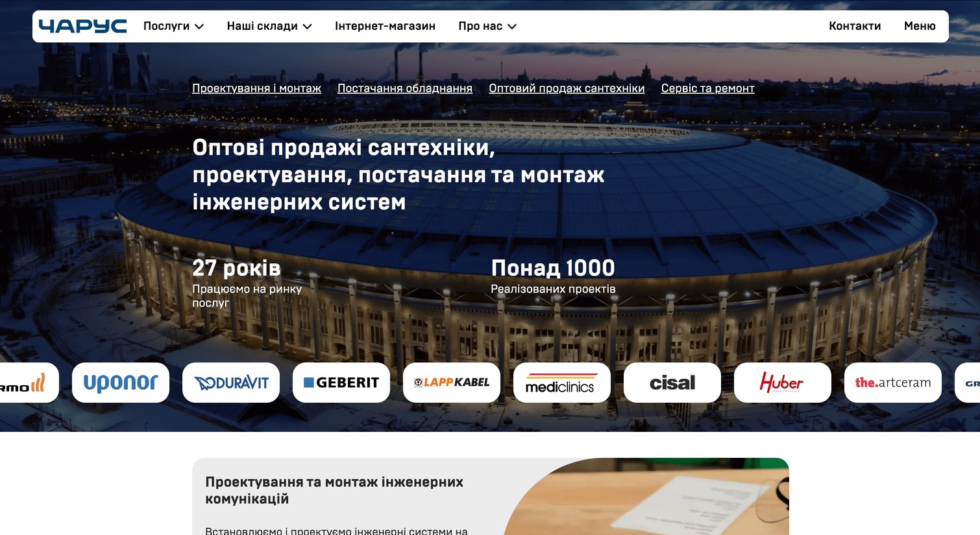Viewport: 980px width, 535px height.
Task: Select the Lapp Kabel brand logo
Action: pyautogui.click(x=452, y=383)
